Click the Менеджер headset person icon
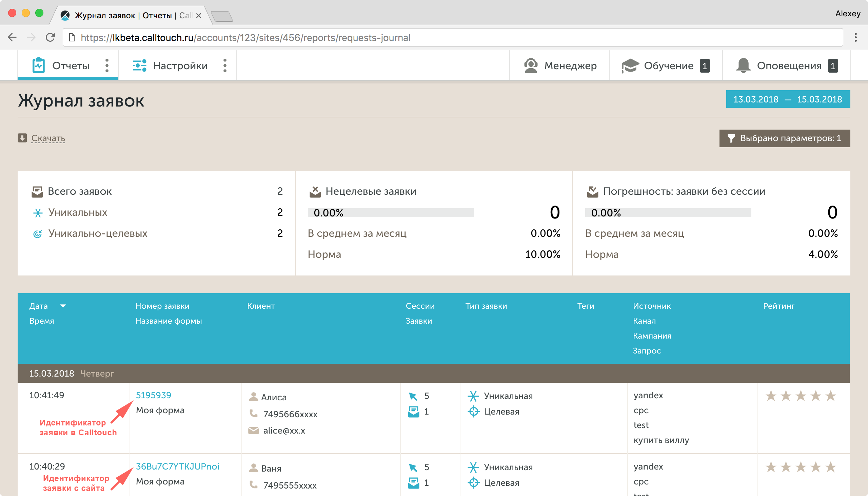 pos(531,65)
